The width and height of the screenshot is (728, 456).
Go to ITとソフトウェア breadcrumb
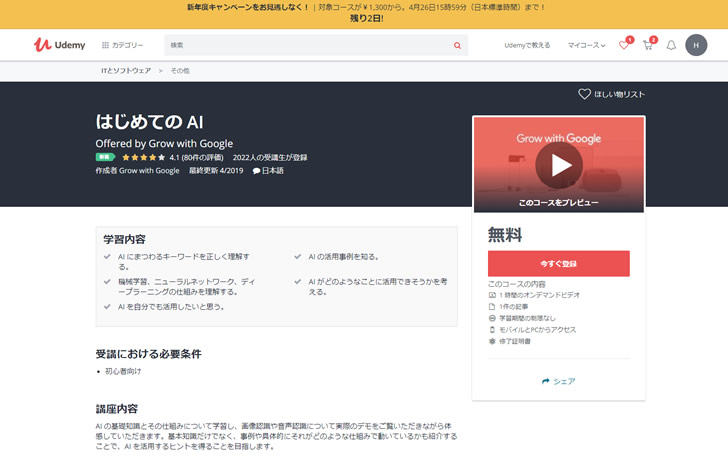[126, 71]
